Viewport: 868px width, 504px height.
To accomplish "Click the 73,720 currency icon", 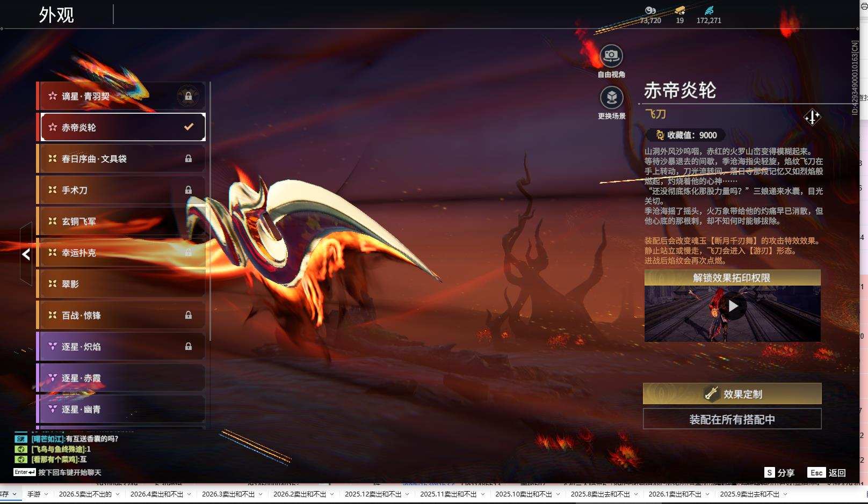I will click(x=650, y=10).
